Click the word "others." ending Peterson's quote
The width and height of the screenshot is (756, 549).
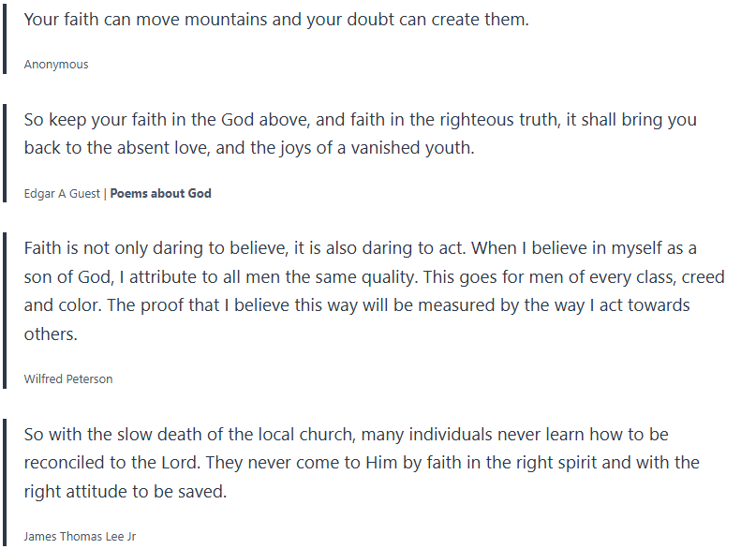pyautogui.click(x=51, y=334)
